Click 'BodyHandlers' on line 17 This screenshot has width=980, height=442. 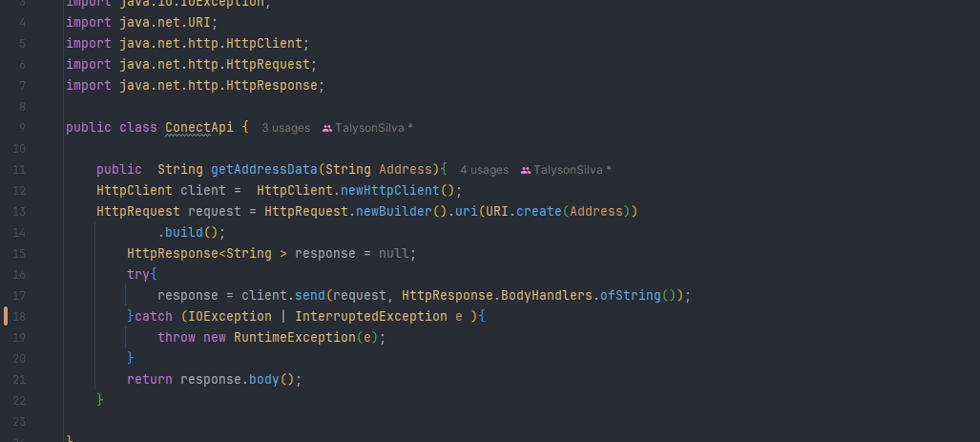click(x=547, y=295)
